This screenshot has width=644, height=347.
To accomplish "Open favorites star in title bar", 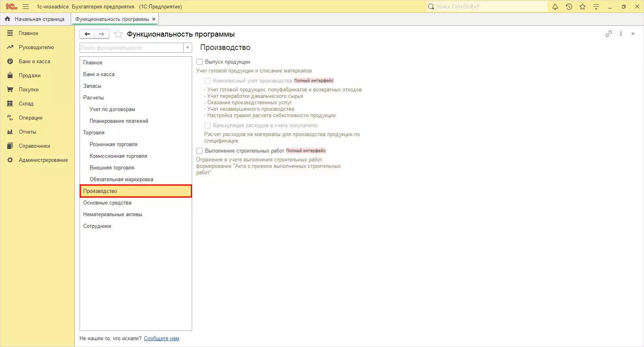I will (x=582, y=6).
